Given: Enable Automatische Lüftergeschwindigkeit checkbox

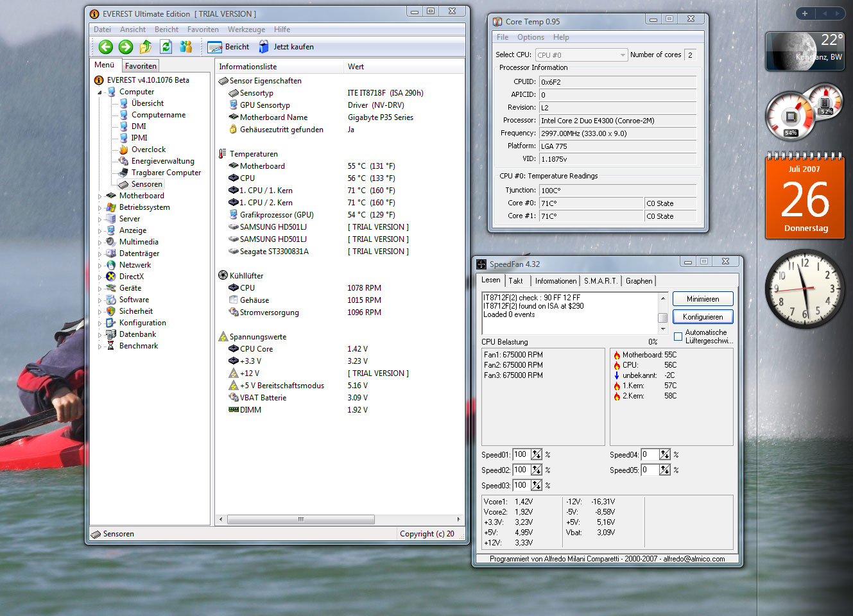Looking at the screenshot, I should tap(678, 337).
